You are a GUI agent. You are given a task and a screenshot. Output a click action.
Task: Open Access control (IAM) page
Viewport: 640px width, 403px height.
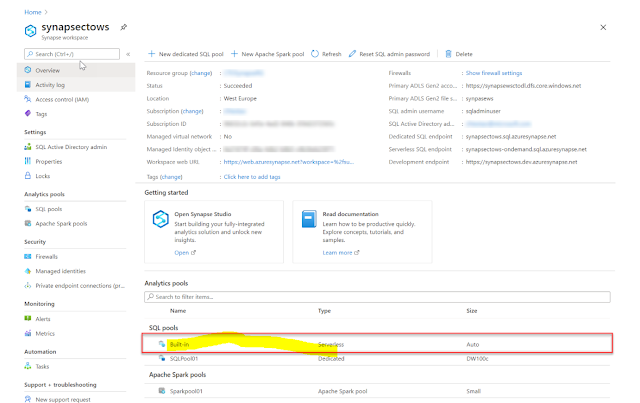coord(62,99)
